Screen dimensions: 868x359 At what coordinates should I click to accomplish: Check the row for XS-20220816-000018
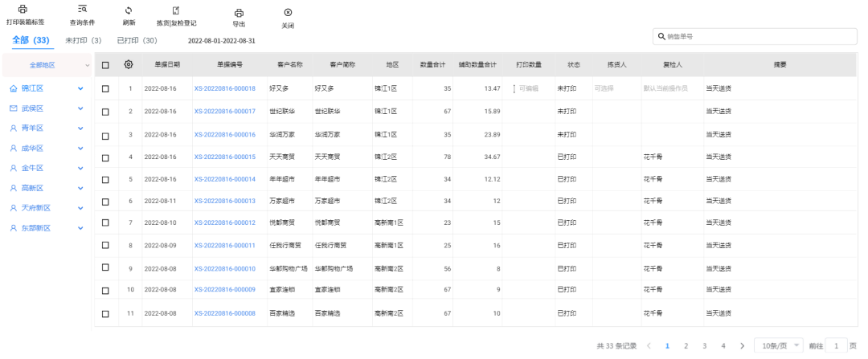105,88
